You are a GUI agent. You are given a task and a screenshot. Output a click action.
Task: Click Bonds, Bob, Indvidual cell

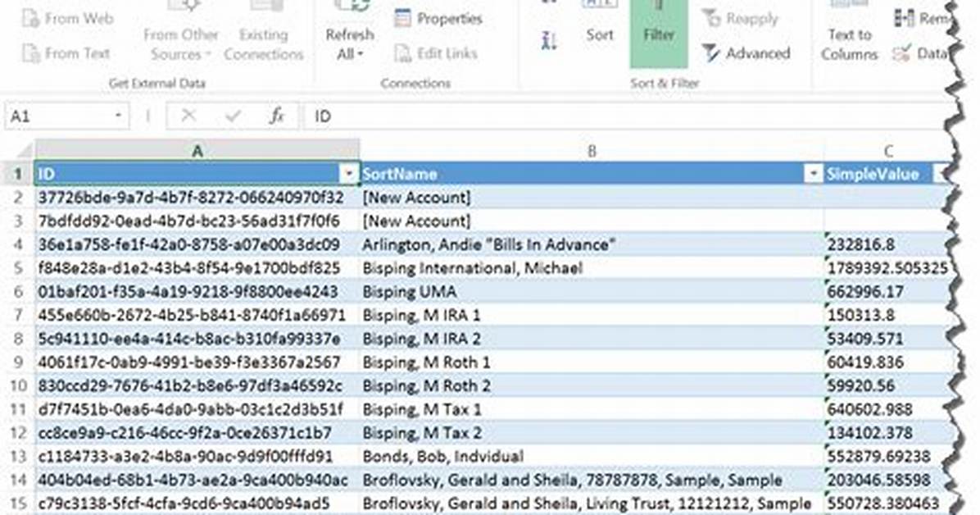592,456
